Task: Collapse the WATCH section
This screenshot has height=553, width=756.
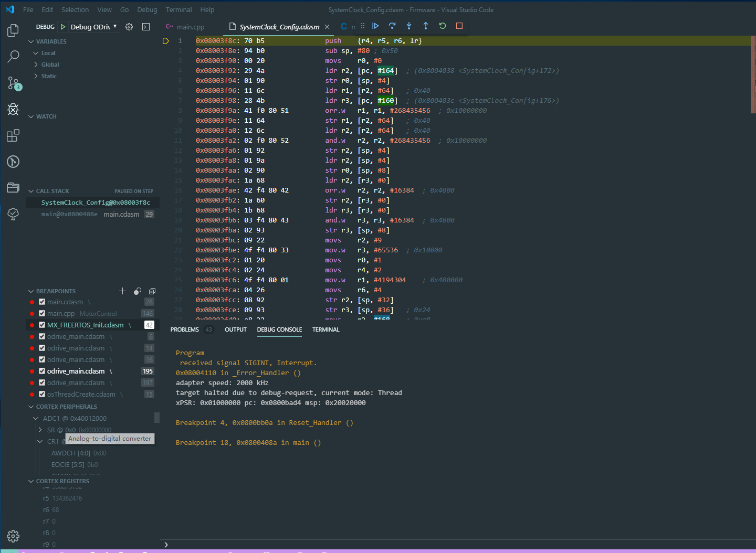Action: click(x=42, y=116)
